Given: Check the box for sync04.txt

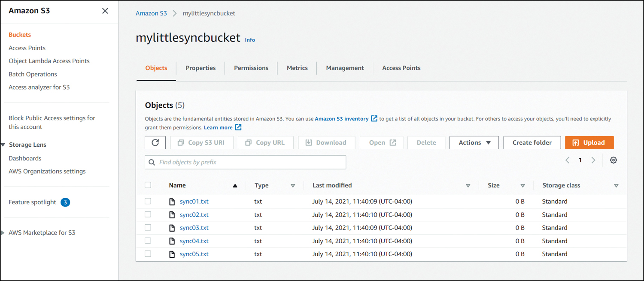Looking at the screenshot, I should (x=148, y=241).
